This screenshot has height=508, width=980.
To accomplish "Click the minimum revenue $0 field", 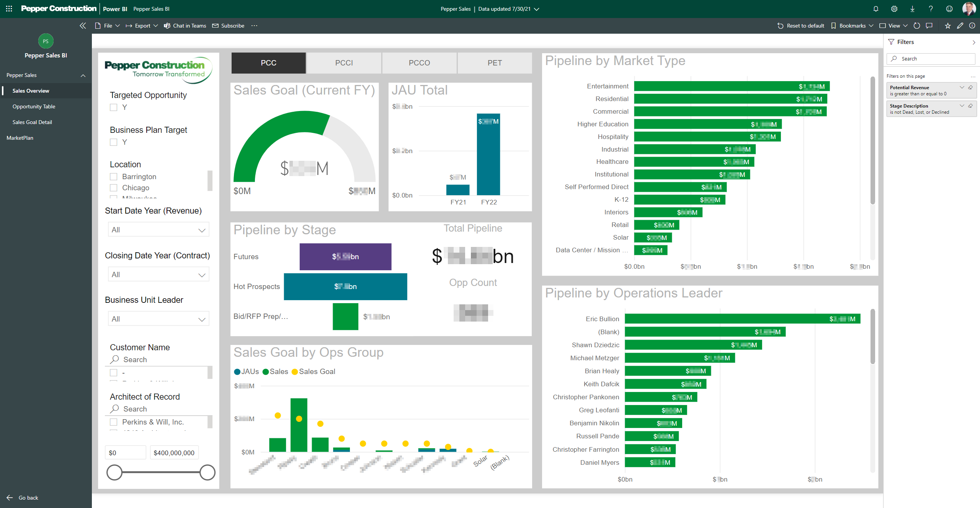I will 126,452.
